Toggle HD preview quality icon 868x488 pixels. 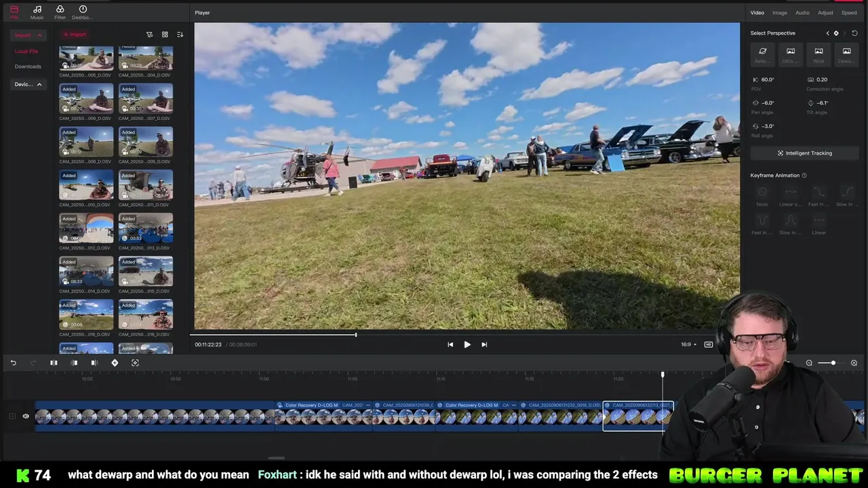pos(709,344)
